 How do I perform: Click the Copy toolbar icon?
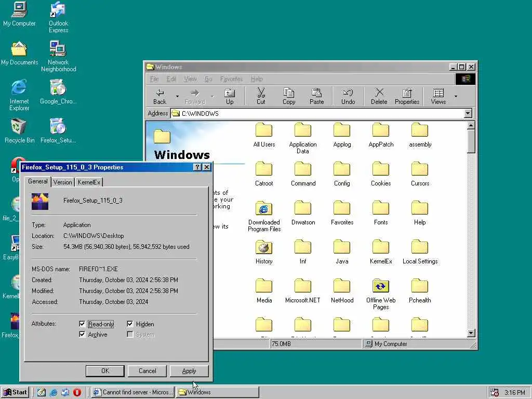pyautogui.click(x=289, y=96)
